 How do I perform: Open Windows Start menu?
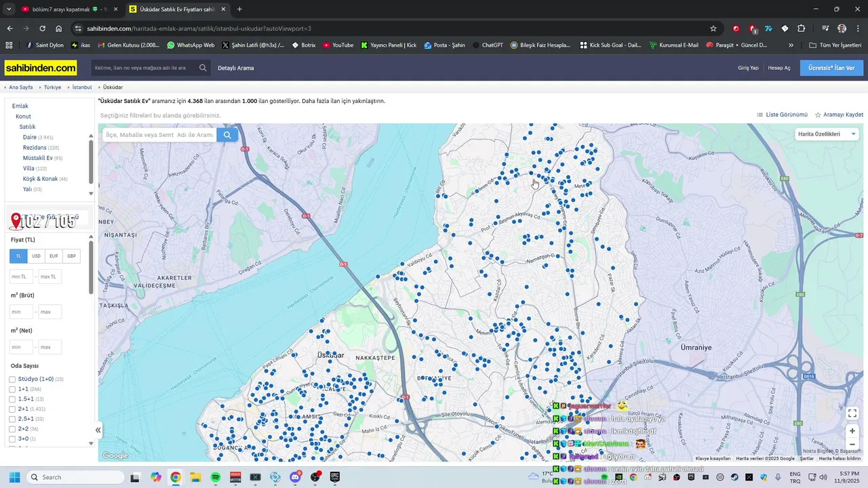[x=14, y=477]
